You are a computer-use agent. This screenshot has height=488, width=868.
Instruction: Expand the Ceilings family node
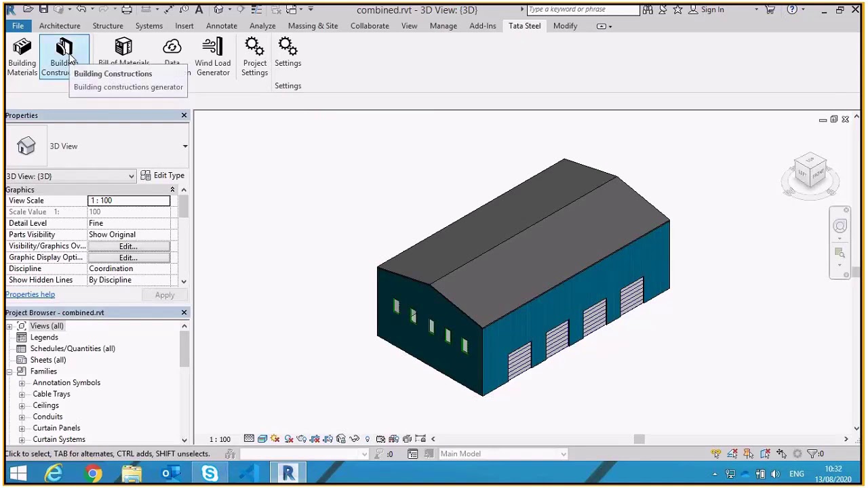(x=22, y=405)
